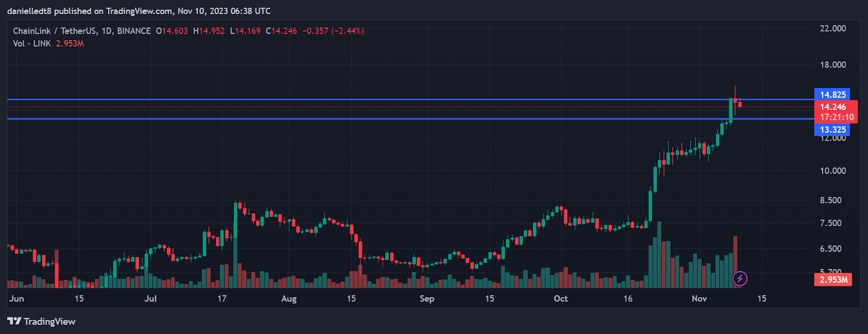868x334 pixels.
Task: Click the purple lightning bolt icon
Action: [739, 279]
